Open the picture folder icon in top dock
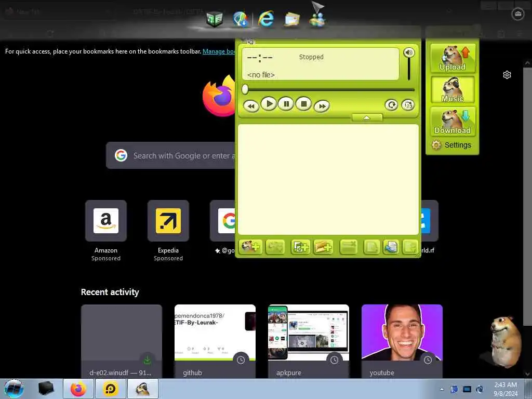The image size is (532, 399). click(x=292, y=19)
